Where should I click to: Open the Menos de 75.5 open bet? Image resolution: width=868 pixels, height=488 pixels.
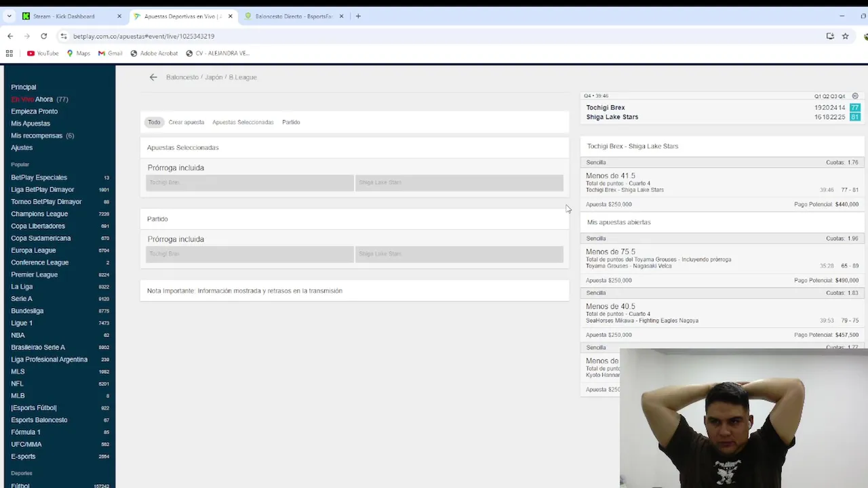722,259
